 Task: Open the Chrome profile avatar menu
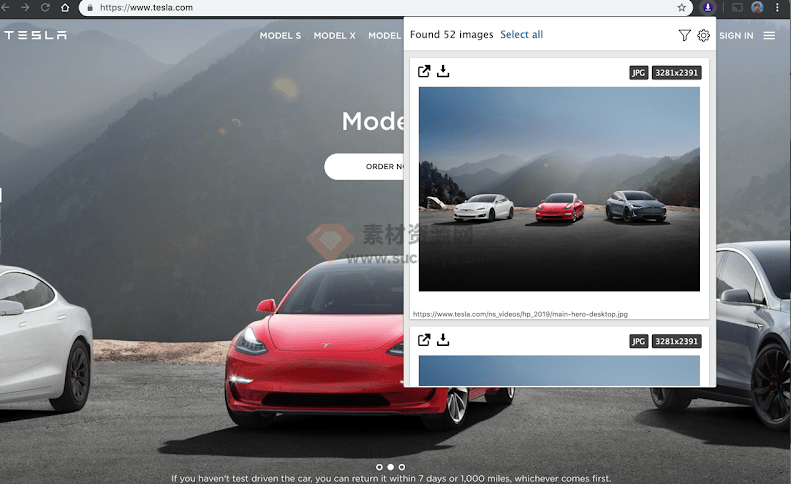click(757, 7)
